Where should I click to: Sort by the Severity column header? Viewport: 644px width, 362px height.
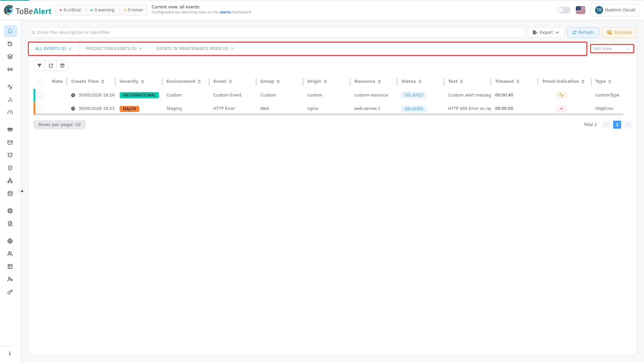click(x=132, y=81)
